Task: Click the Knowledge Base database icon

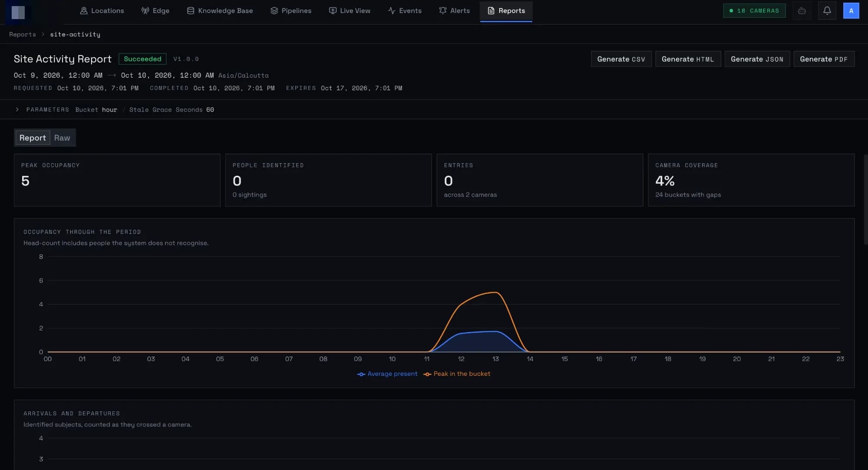Action: [191, 10]
